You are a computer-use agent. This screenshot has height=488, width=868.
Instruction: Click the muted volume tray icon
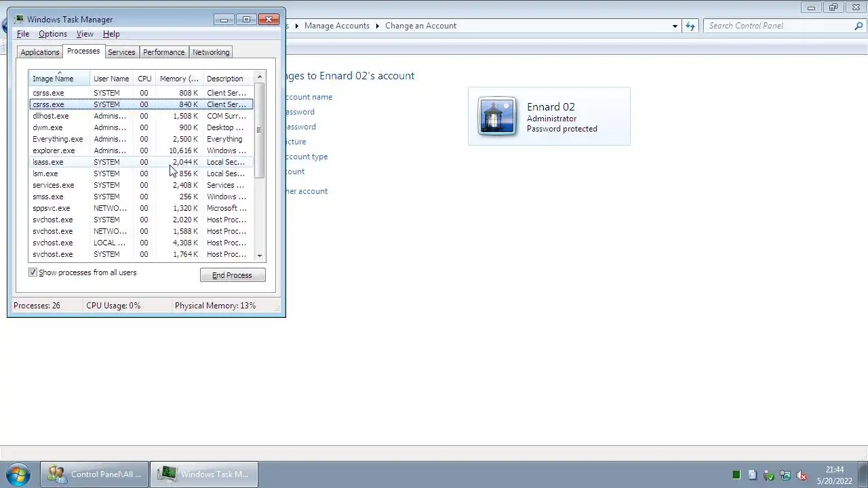[x=802, y=475]
